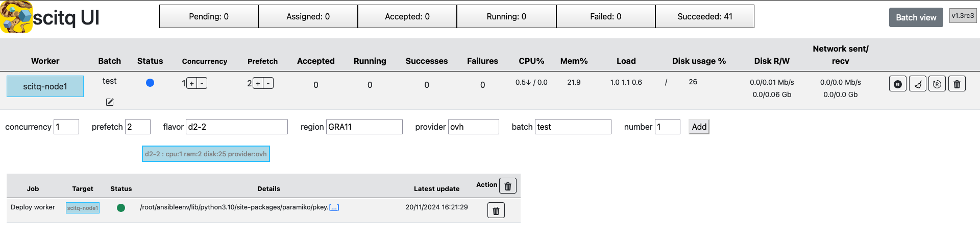Image resolution: width=980 pixels, height=238 pixels.
Task: Delete the Deploy worker job row
Action: (496, 210)
